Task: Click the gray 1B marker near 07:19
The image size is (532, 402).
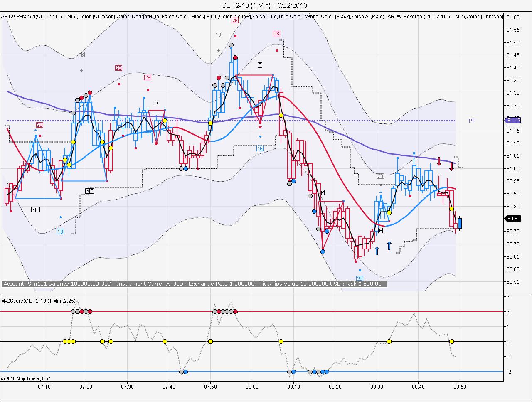Action: (81, 55)
